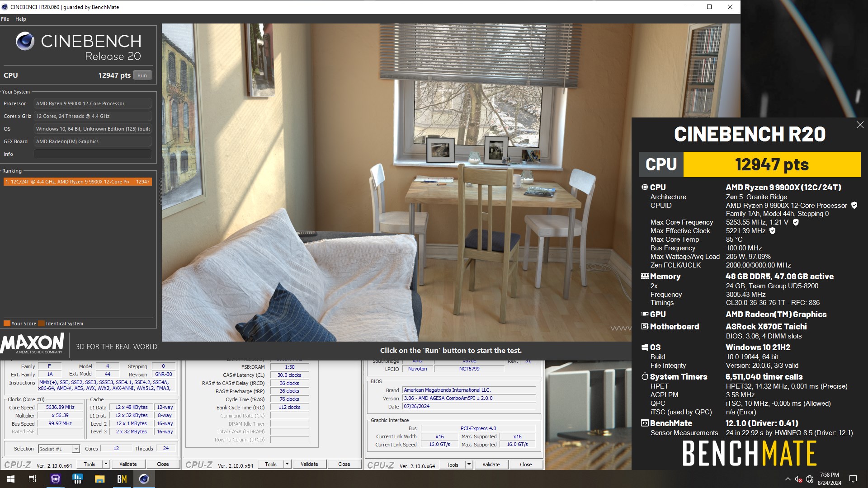The height and width of the screenshot is (488, 868).
Task: Click BIOS Date 07/26/2024 in CPU-Z
Action: tap(469, 406)
